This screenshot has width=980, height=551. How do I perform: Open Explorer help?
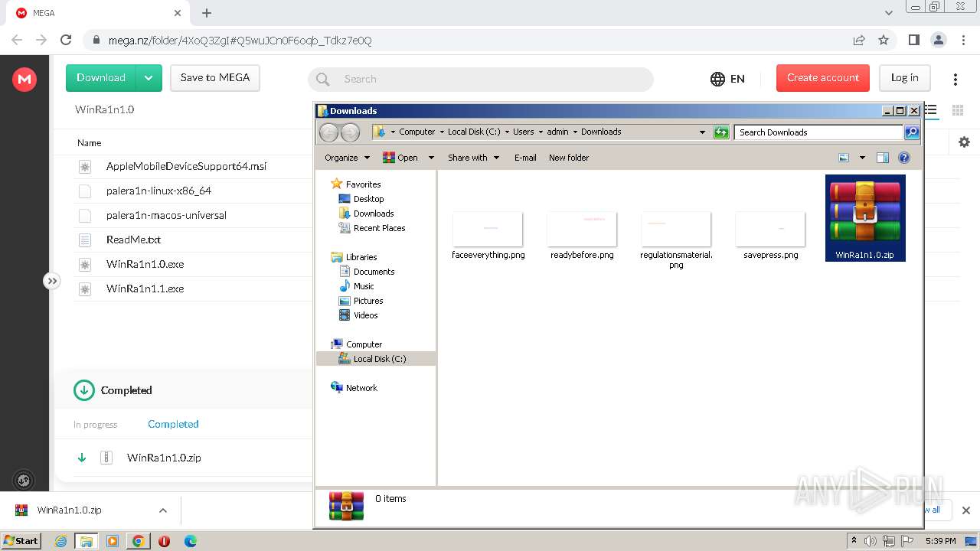pyautogui.click(x=904, y=158)
